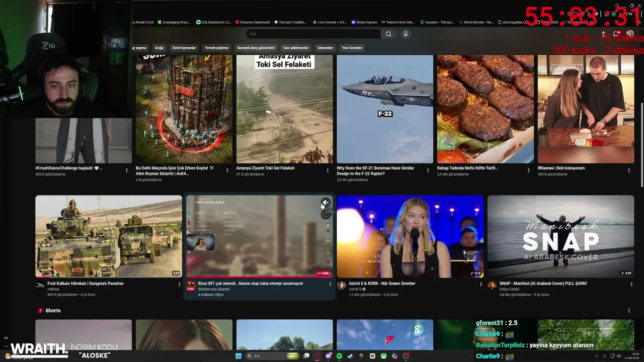Open YouTube notifications bell

pyautogui.click(x=615, y=34)
